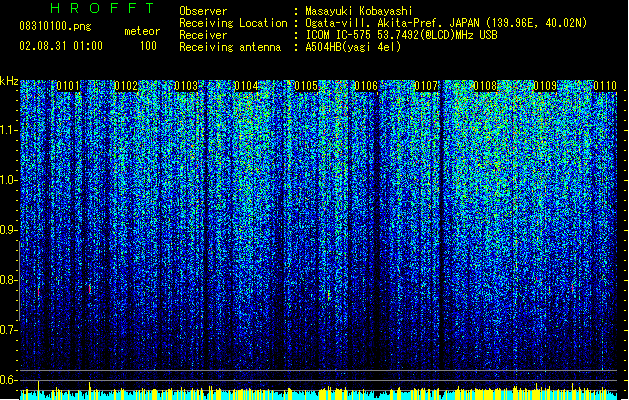Click the HROFFT title text
The image size is (629, 400).
coord(103,8)
